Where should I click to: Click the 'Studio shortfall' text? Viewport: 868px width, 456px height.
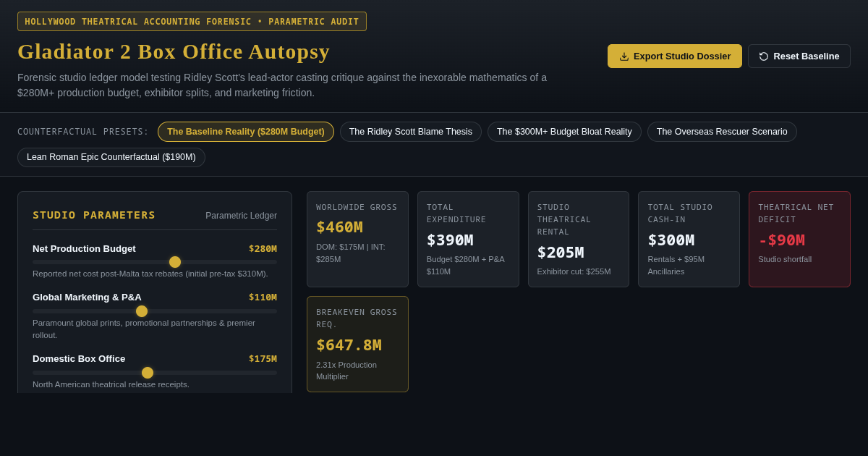(785, 259)
